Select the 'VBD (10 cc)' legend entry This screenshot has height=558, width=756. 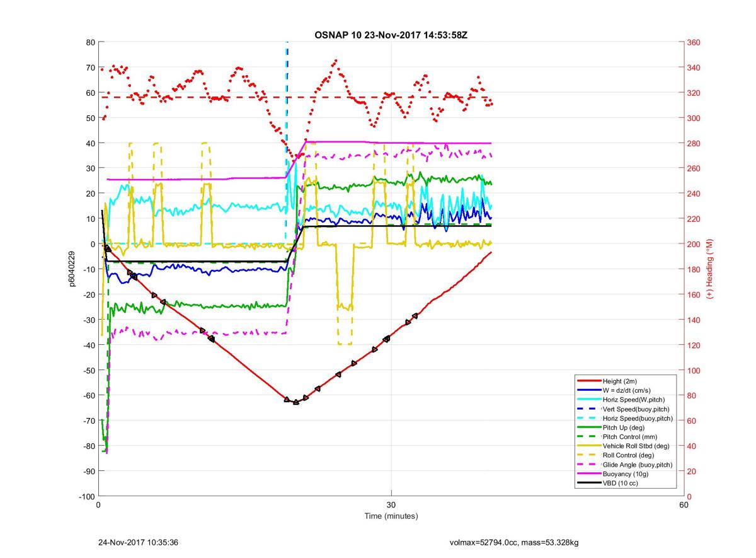pyautogui.click(x=621, y=483)
